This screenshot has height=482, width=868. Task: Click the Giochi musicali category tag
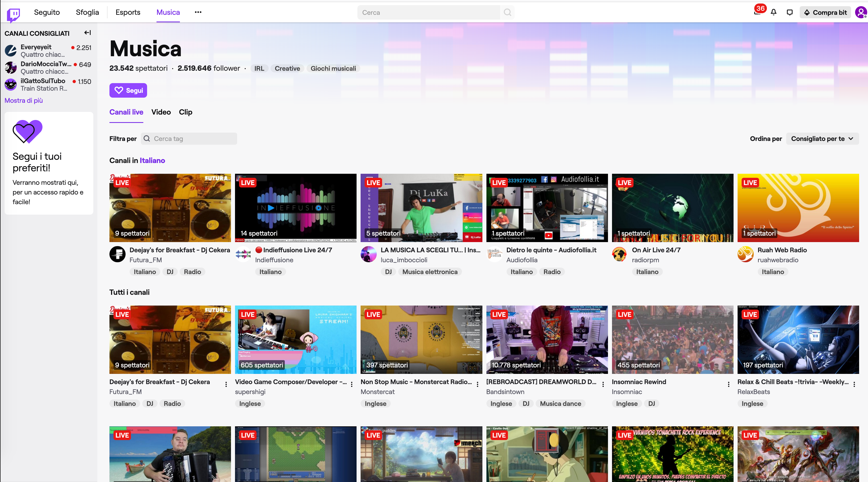333,68
